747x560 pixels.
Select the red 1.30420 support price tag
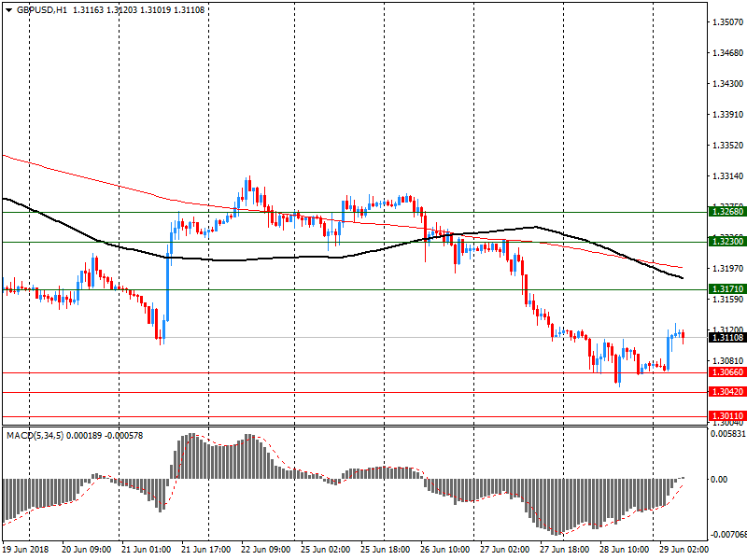[x=726, y=392]
